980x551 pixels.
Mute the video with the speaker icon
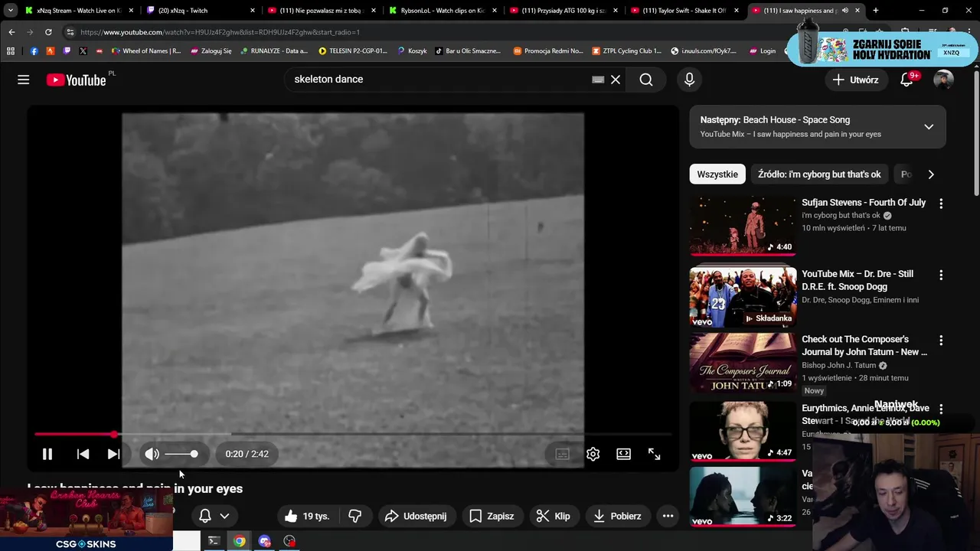tap(152, 454)
